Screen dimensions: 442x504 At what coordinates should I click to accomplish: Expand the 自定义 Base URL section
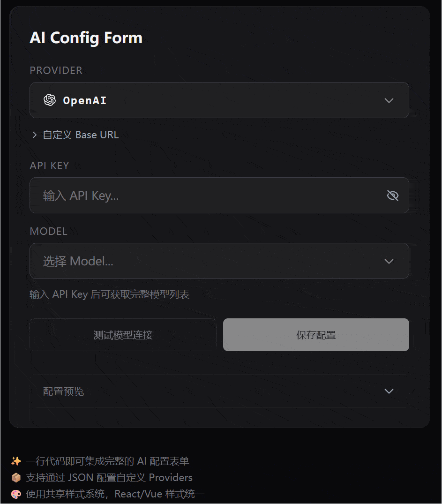point(75,135)
